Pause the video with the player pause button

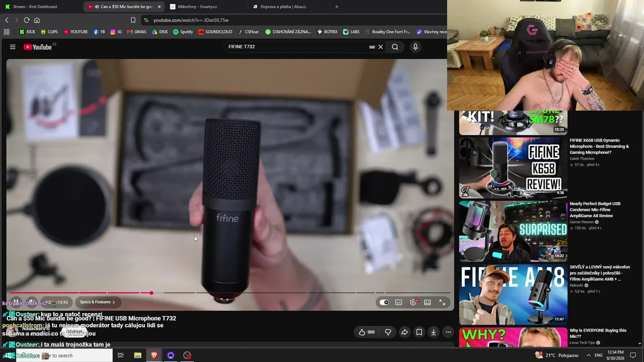point(16,302)
